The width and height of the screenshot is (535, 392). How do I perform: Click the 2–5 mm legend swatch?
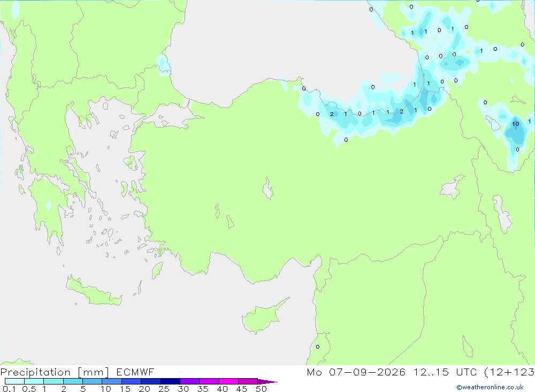point(73,381)
